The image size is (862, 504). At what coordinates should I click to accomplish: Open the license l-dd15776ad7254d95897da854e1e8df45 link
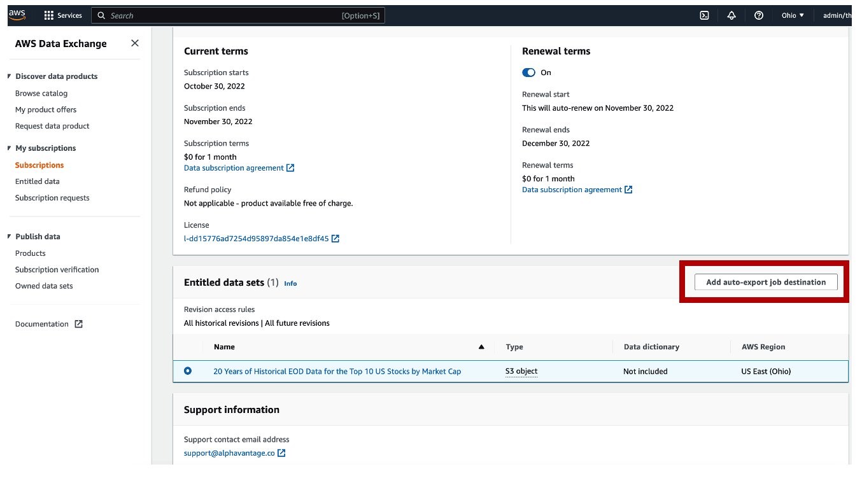[257, 239]
